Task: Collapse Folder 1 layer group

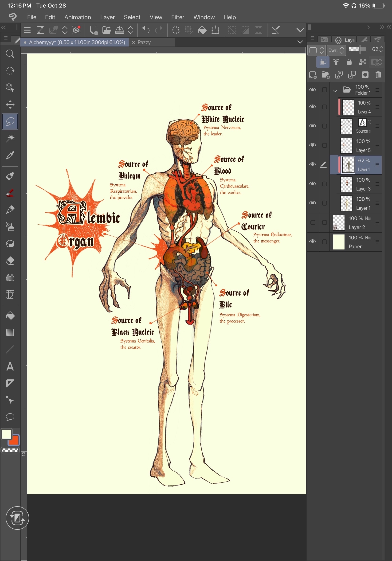Action: tap(335, 91)
